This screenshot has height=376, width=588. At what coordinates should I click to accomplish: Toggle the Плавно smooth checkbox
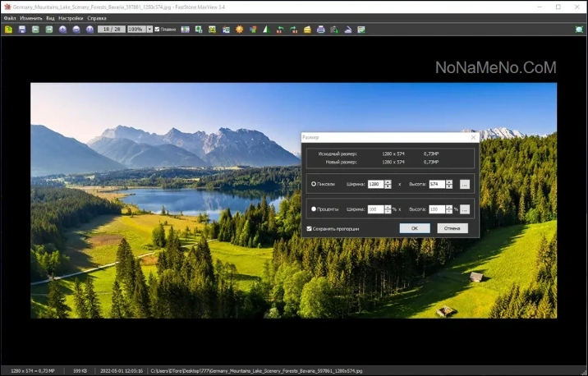pos(157,30)
